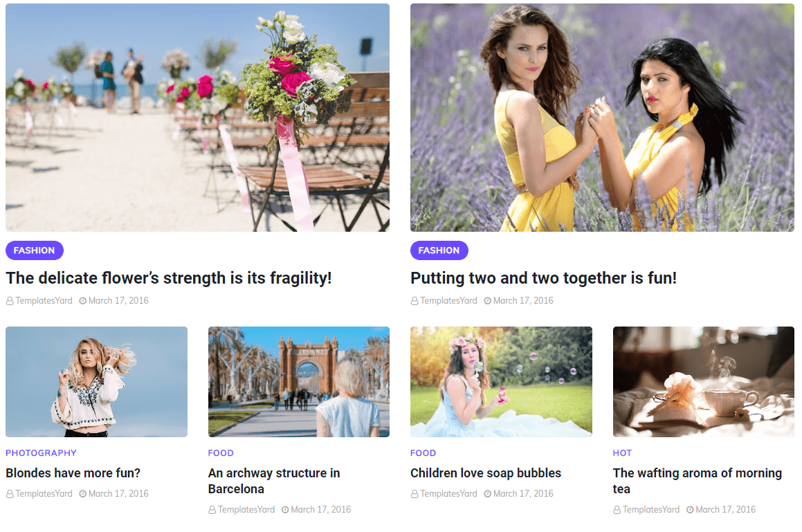Open FASHION tag under beach flowers image

[x=35, y=250]
